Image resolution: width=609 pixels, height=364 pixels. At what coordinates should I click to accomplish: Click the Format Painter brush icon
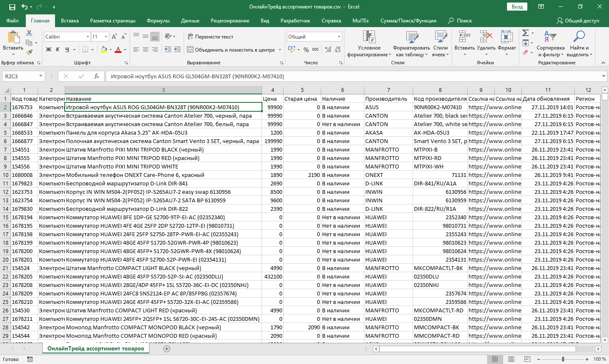pyautogui.click(x=29, y=52)
